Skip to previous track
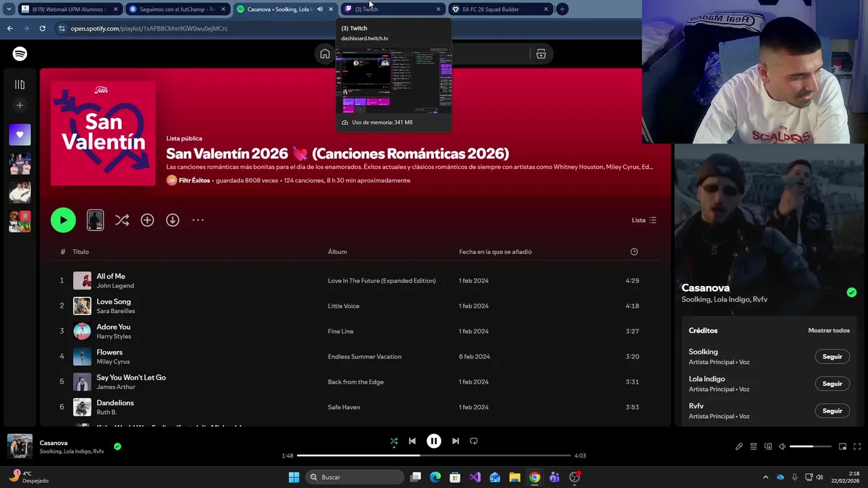The image size is (868, 488). click(x=412, y=441)
